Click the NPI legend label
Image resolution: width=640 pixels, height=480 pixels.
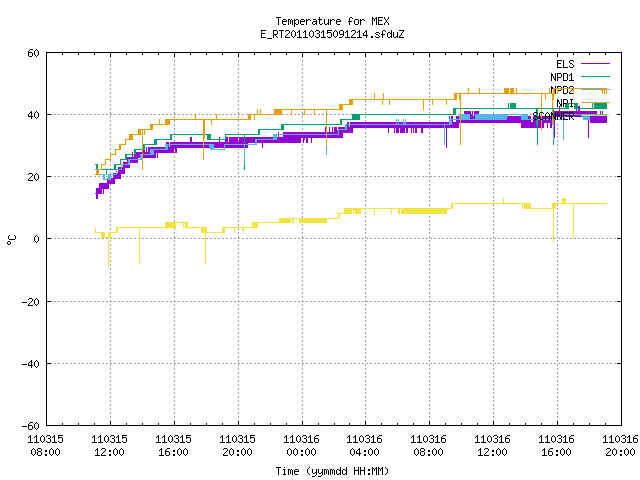coord(565,103)
